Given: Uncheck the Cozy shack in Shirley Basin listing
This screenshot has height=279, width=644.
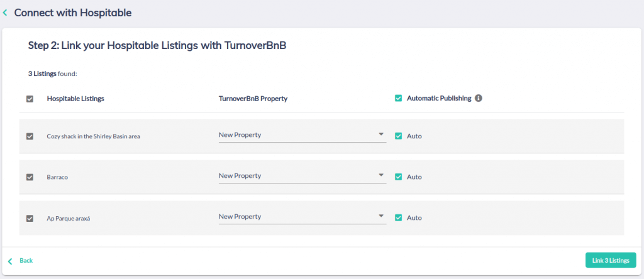Looking at the screenshot, I should [x=30, y=136].
